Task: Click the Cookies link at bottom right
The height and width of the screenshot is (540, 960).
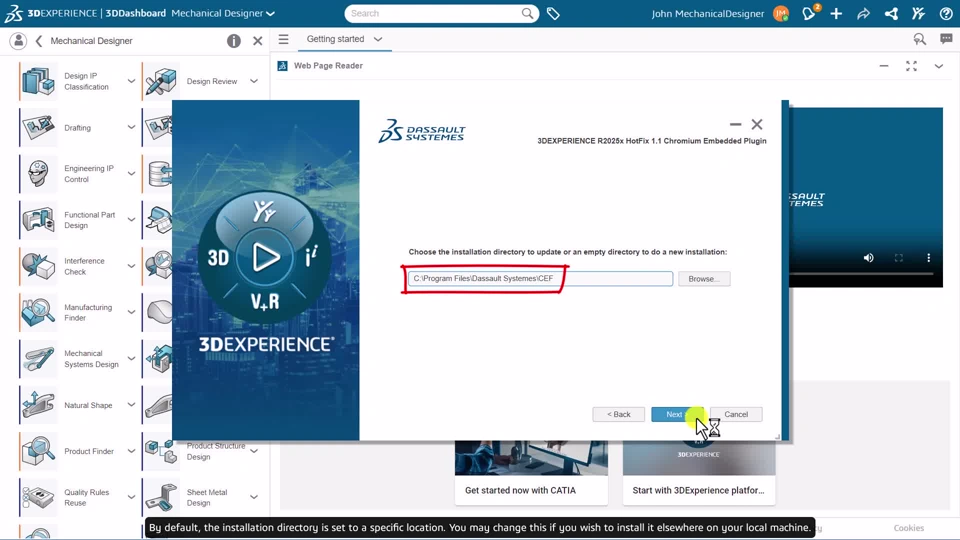Action: tap(909, 528)
